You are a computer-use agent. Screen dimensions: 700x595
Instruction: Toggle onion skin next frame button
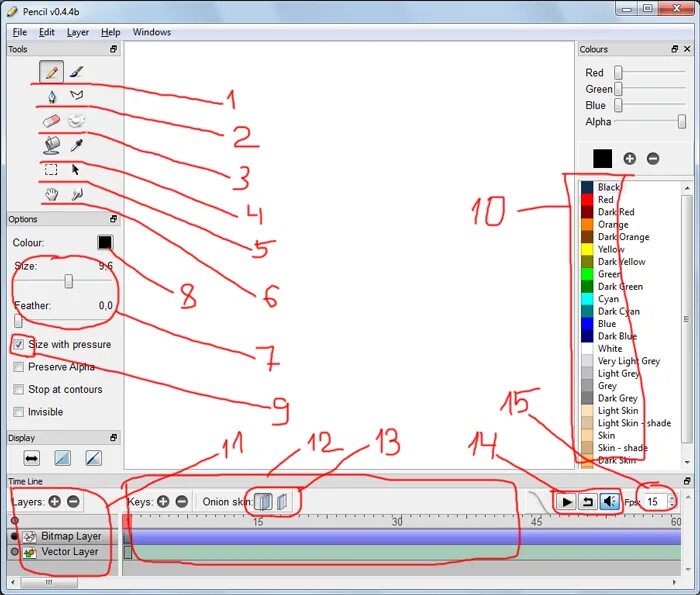[282, 502]
